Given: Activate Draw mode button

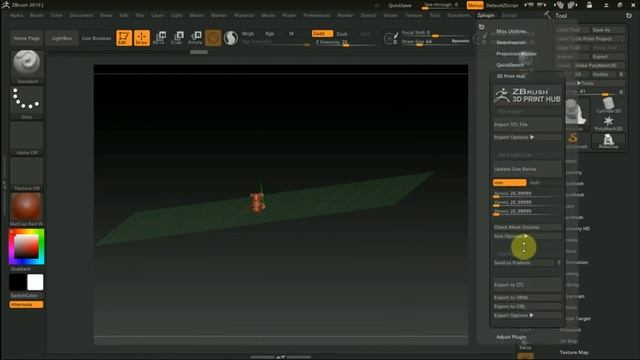Looking at the screenshot, I should (x=142, y=38).
